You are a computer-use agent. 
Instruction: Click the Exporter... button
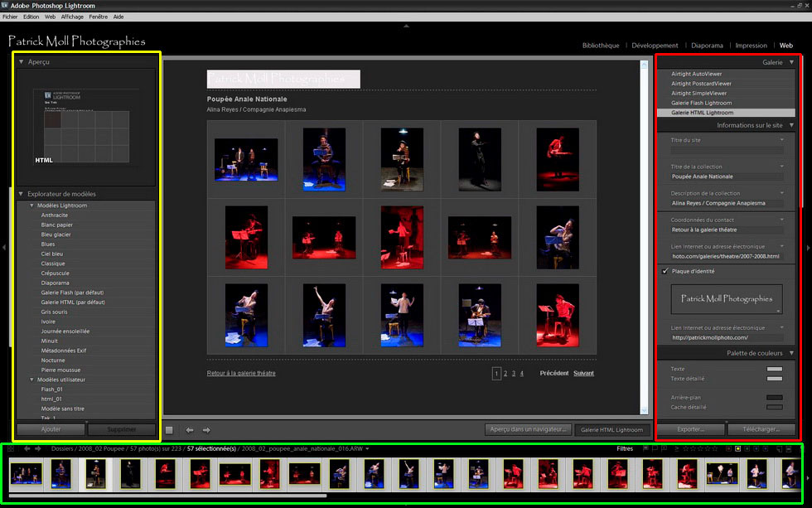690,429
